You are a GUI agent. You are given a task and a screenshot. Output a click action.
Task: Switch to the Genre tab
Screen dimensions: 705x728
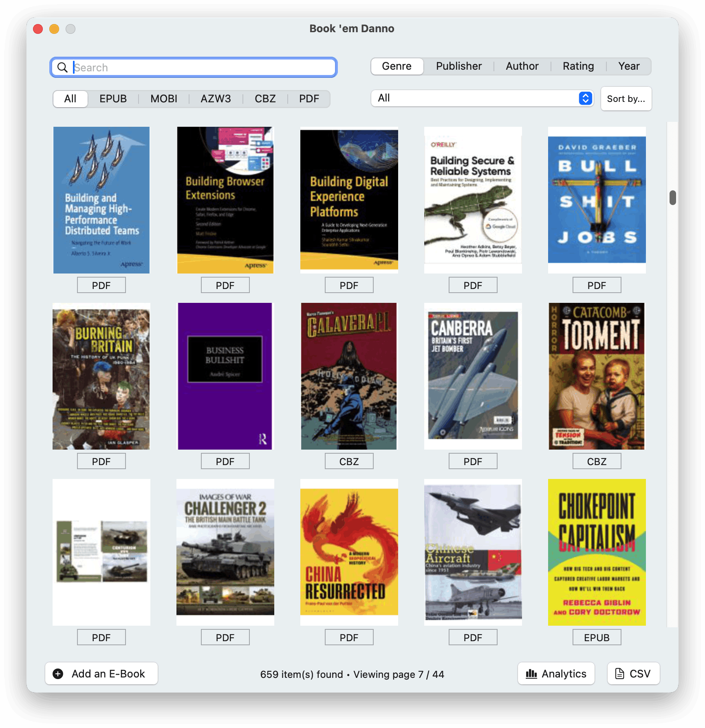tap(397, 66)
